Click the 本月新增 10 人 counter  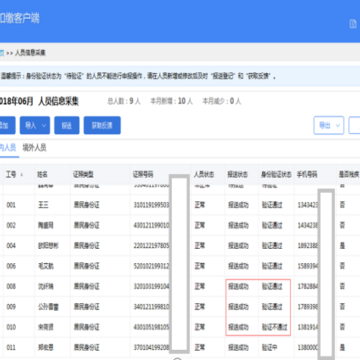coord(171,101)
